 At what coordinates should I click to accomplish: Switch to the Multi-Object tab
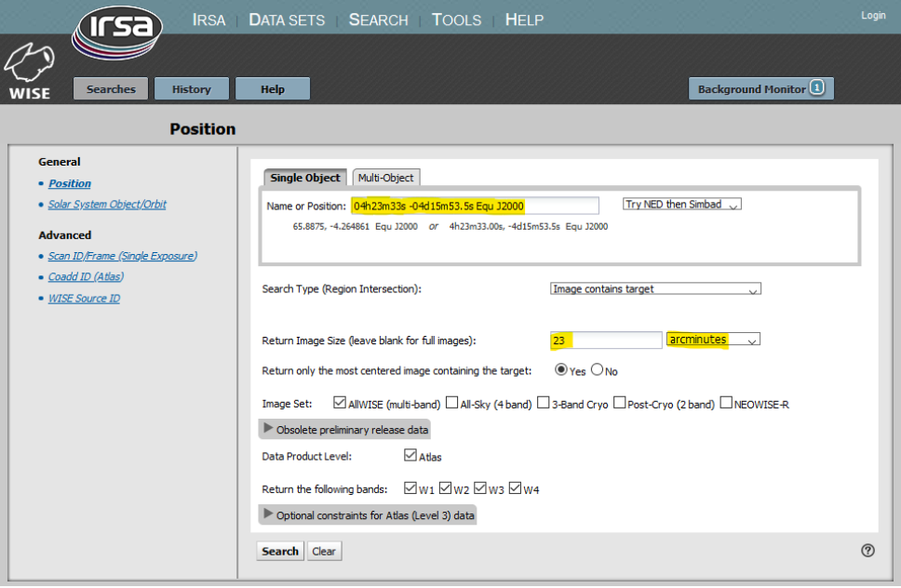[x=385, y=178]
